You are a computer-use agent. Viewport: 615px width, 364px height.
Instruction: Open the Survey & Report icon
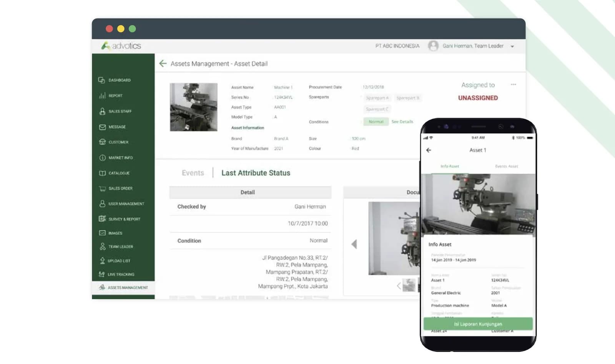[x=102, y=219]
